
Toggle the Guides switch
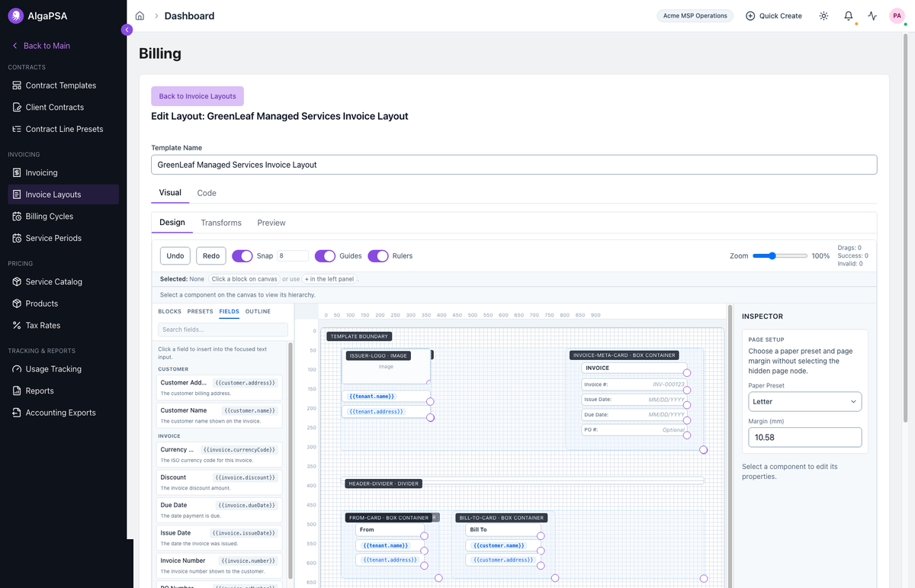(325, 256)
